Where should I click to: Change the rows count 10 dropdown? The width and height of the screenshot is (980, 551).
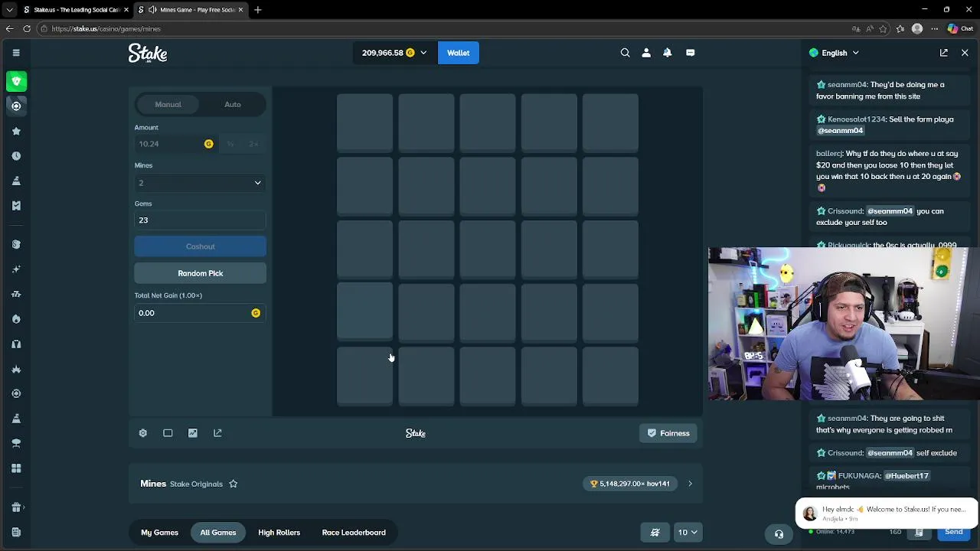tap(687, 533)
